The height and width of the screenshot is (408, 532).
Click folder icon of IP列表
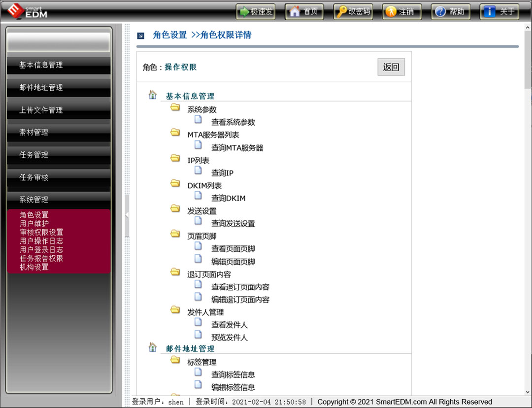point(175,158)
